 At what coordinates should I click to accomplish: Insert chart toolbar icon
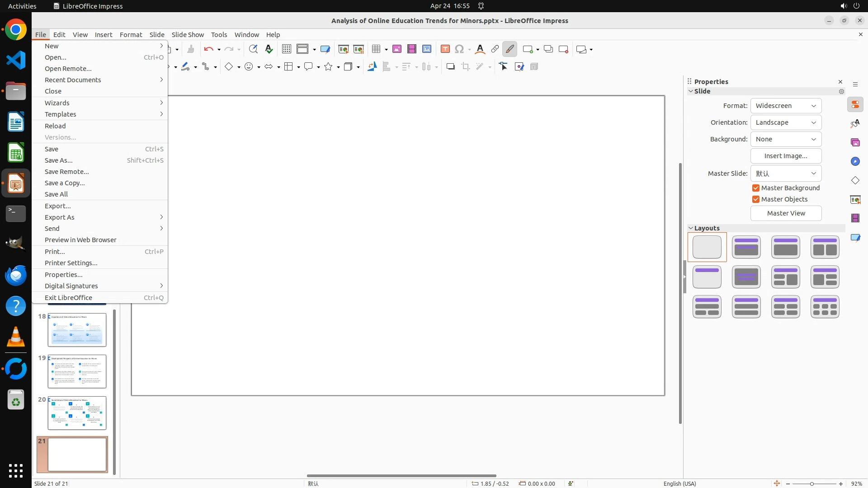click(427, 49)
